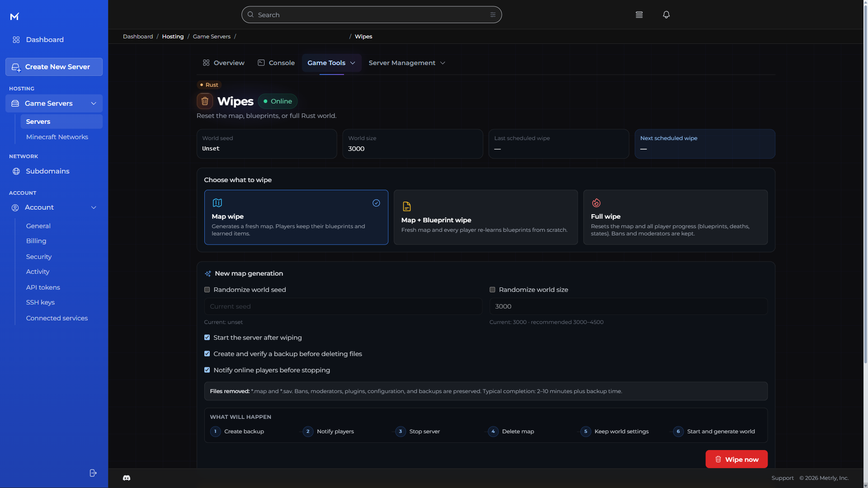Open the Overview tab

(224, 63)
